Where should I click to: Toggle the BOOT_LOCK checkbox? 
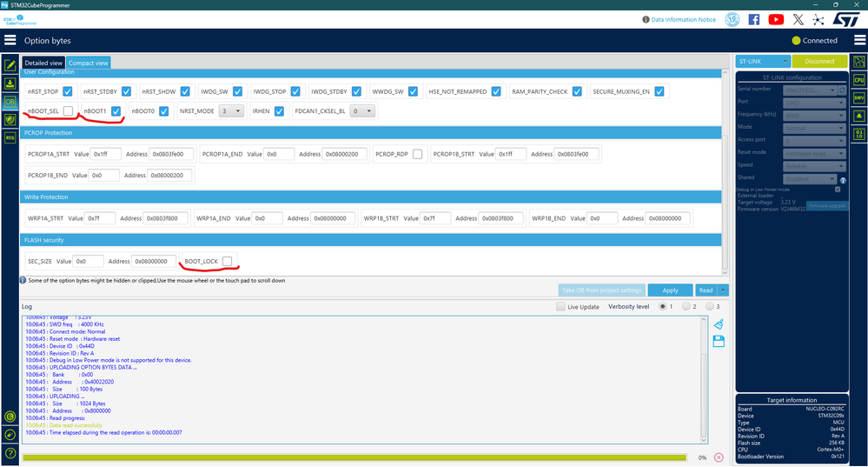(x=227, y=261)
